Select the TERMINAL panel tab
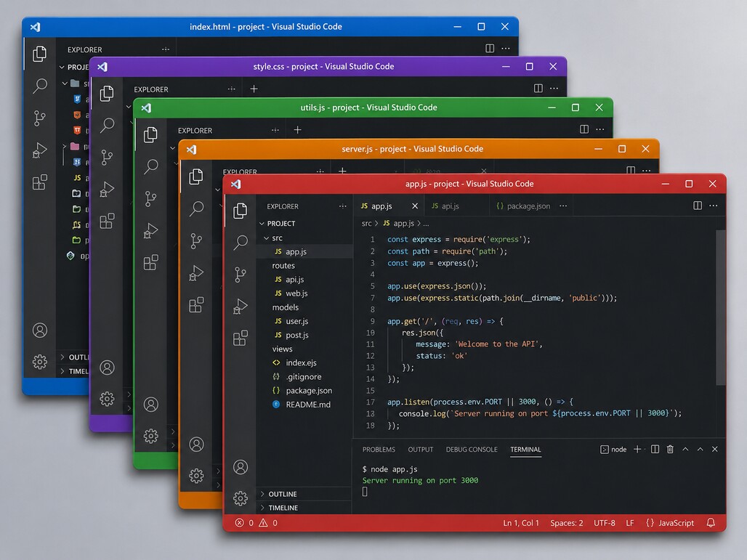Viewport: 747px width, 560px height. [525, 449]
